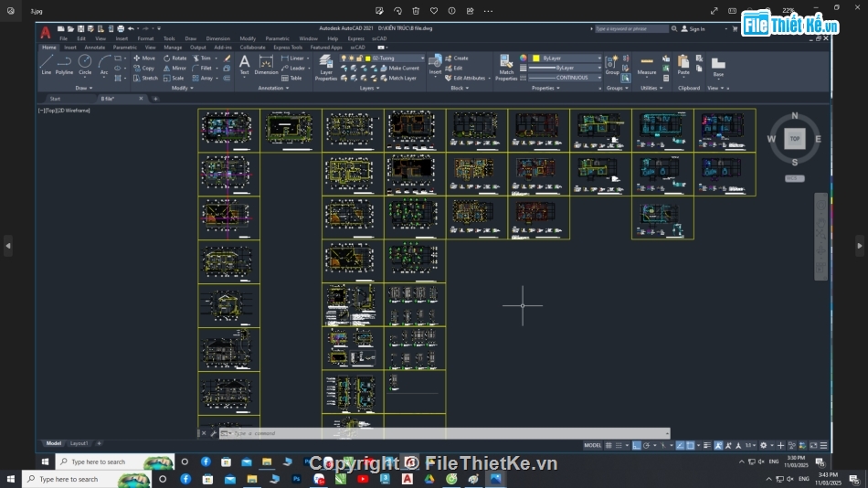The height and width of the screenshot is (488, 868).
Task: Open the Text tool
Action: [244, 65]
